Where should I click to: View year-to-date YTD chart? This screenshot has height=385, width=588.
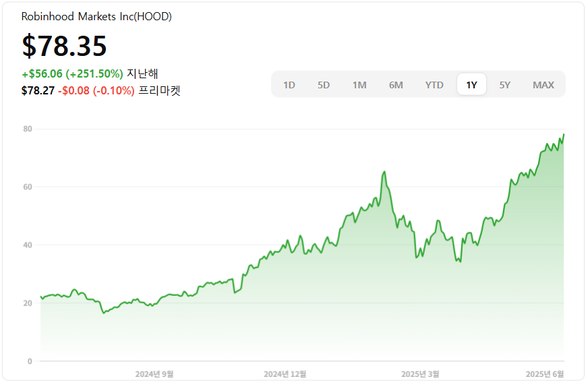[434, 85]
